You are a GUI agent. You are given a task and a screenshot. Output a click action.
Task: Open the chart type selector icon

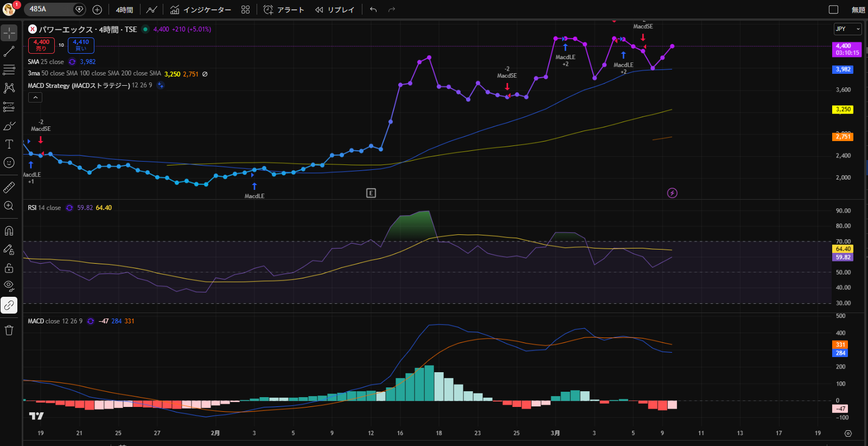point(152,10)
